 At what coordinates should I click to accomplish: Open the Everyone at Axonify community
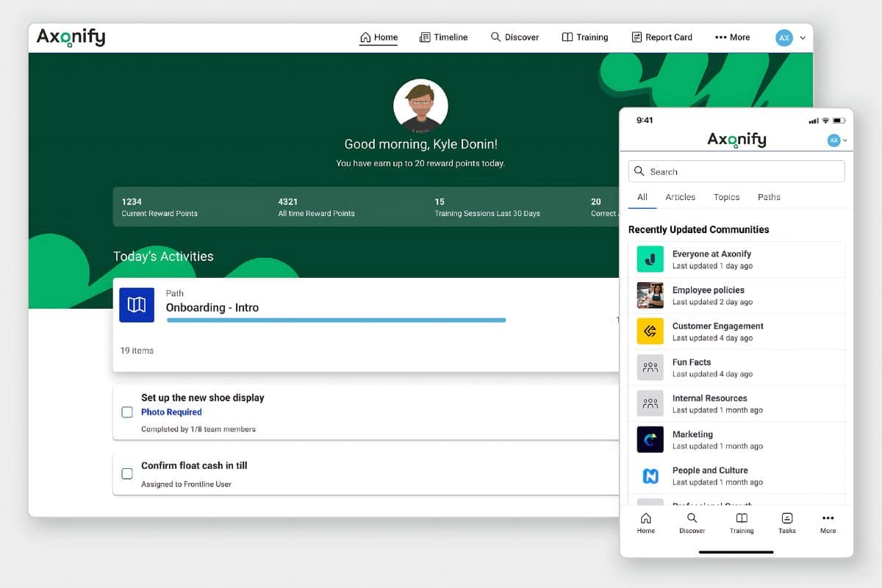point(736,259)
